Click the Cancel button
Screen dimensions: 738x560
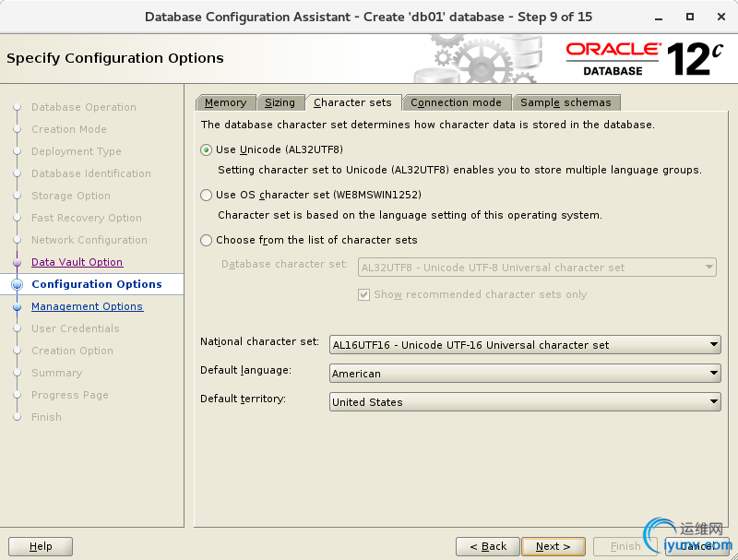click(x=696, y=546)
